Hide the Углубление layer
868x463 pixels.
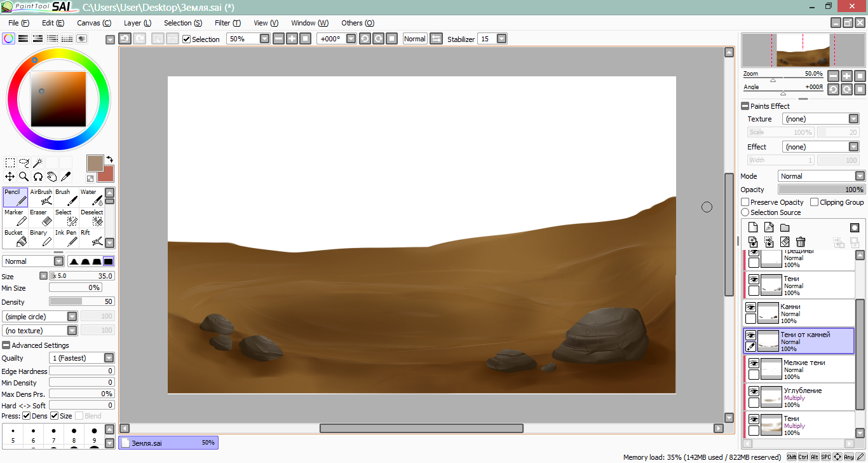(x=754, y=391)
